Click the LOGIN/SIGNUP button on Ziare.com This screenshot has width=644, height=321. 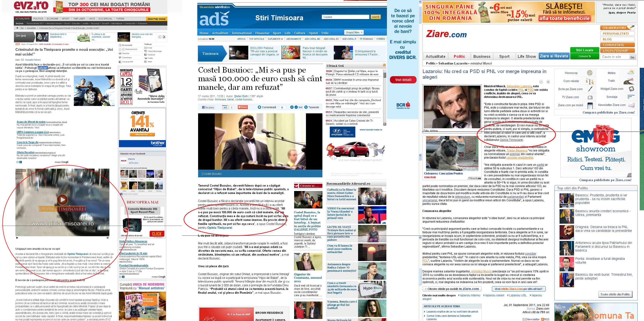[x=617, y=51]
